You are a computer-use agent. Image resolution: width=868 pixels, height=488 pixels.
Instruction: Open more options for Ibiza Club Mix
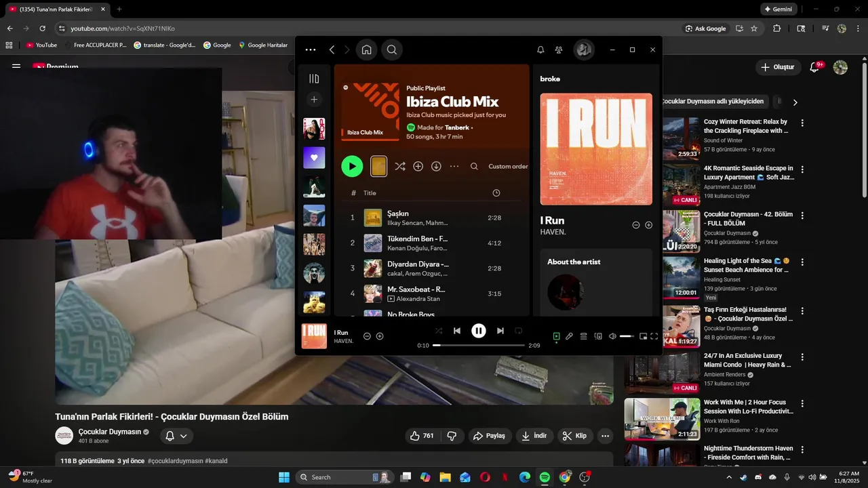(454, 166)
